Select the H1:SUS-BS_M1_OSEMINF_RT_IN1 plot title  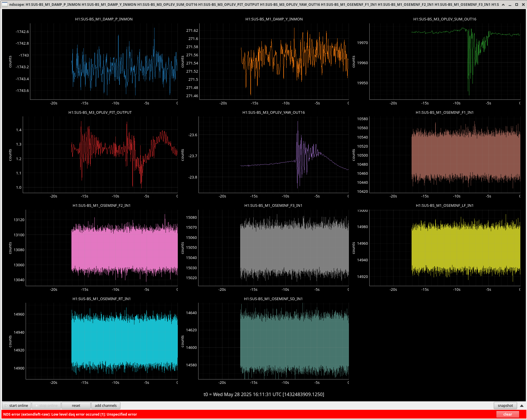pos(102,299)
